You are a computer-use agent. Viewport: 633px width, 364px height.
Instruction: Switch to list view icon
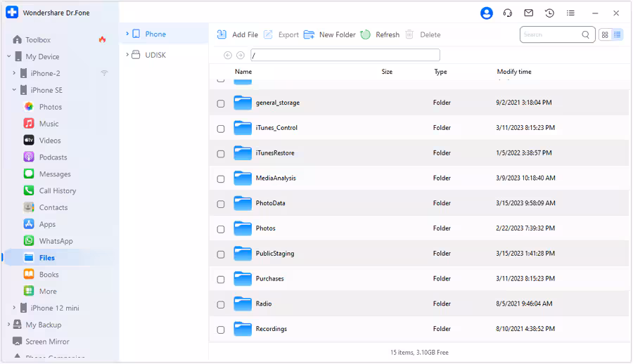[618, 34]
